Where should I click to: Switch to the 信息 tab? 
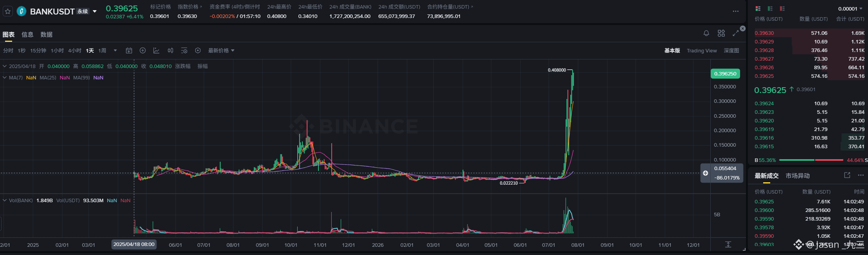[x=27, y=34]
